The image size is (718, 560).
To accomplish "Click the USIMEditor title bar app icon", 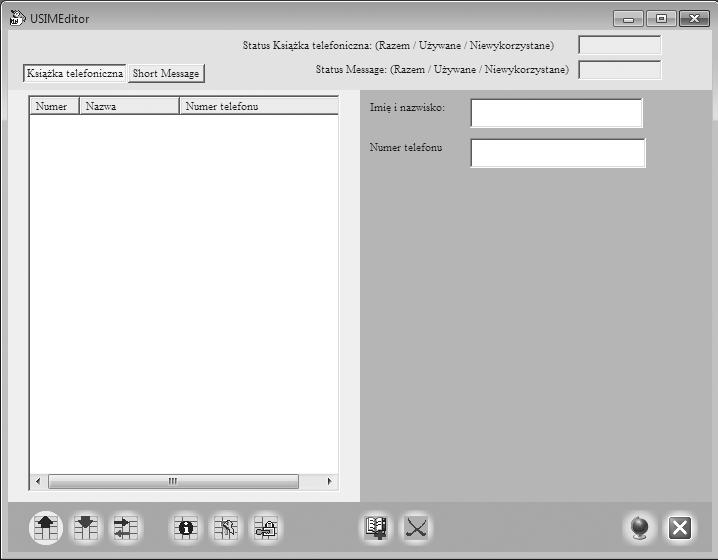I will pyautogui.click(x=17, y=18).
